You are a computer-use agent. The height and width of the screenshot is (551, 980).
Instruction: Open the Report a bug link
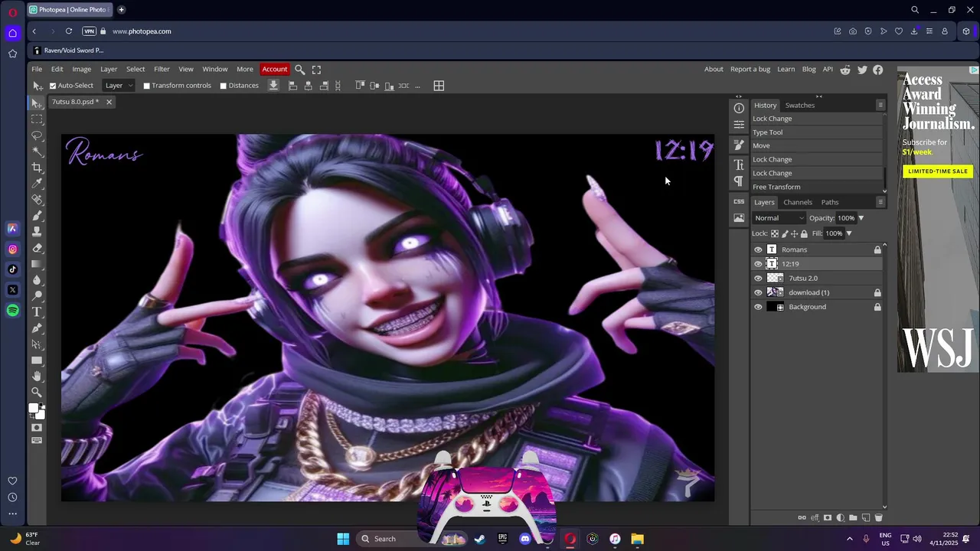[x=750, y=70]
